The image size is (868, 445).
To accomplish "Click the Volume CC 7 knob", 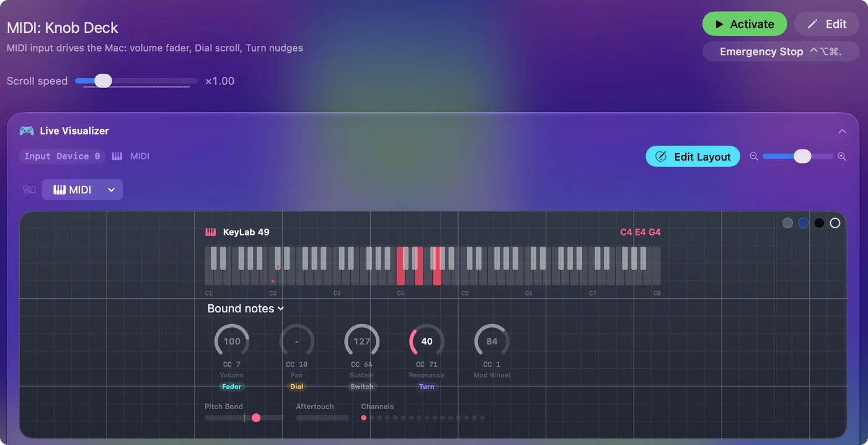I will coord(232,341).
